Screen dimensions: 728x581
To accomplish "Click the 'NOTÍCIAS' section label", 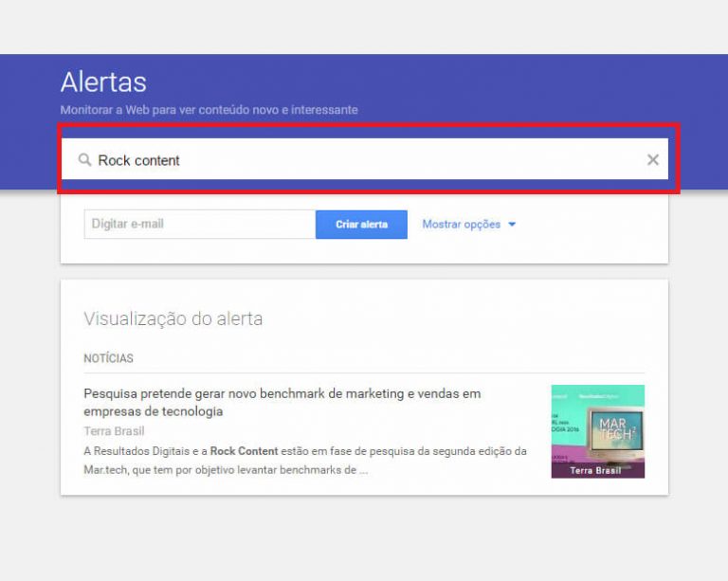I will 108,358.
